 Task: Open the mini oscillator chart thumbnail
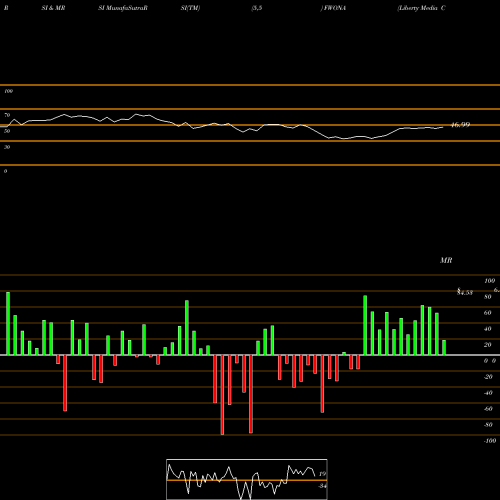247,479
